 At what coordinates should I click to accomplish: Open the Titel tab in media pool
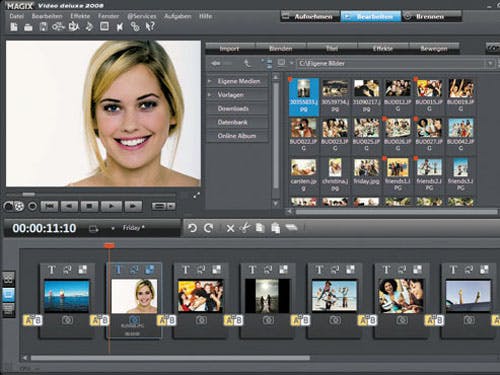(x=332, y=49)
